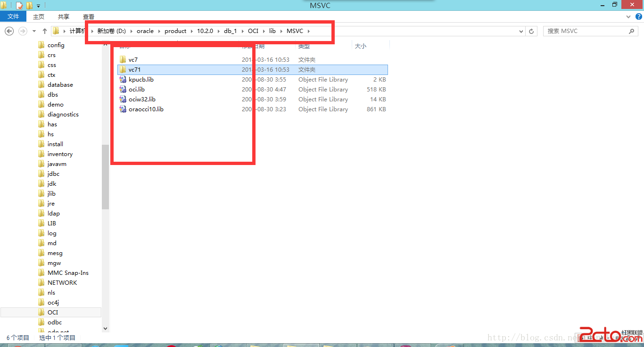Select inventory folder in navigation tree
644x347 pixels.
[60, 154]
